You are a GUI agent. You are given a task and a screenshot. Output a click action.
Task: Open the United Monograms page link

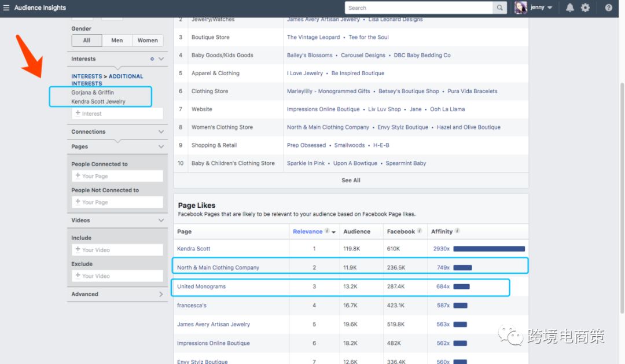pyautogui.click(x=201, y=286)
